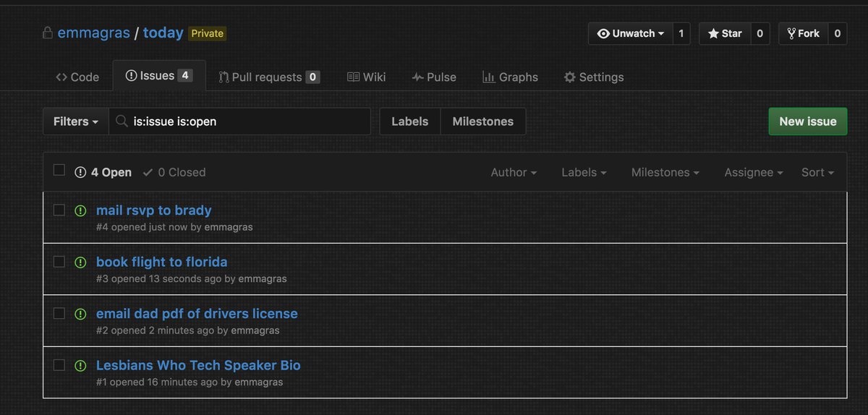Open the Pull requests tab
The image size is (868, 415).
(x=269, y=77)
